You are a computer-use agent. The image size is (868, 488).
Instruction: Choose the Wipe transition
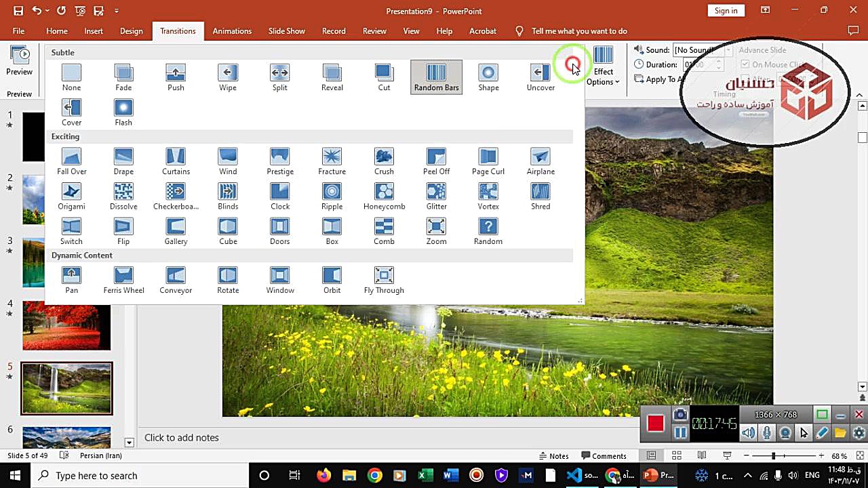point(228,77)
